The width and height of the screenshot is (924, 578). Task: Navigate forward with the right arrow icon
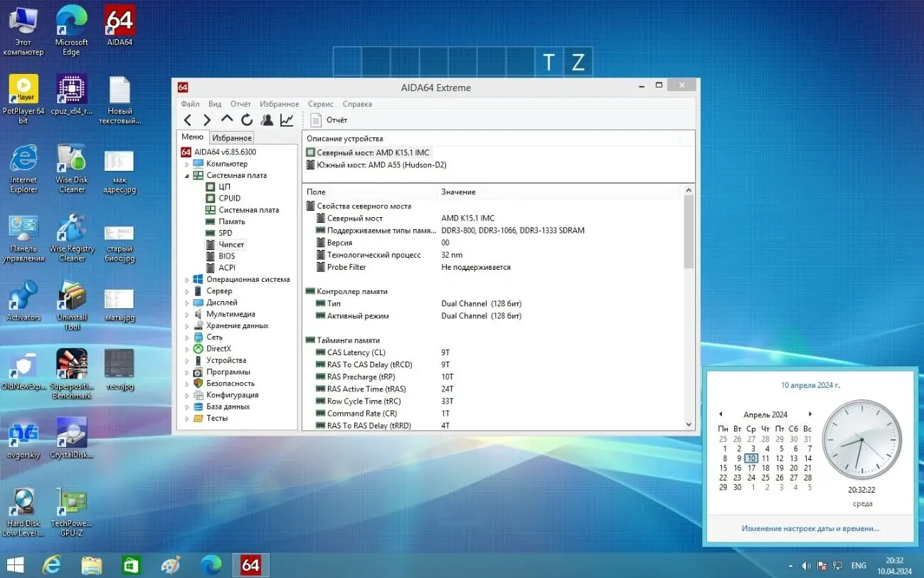[206, 120]
